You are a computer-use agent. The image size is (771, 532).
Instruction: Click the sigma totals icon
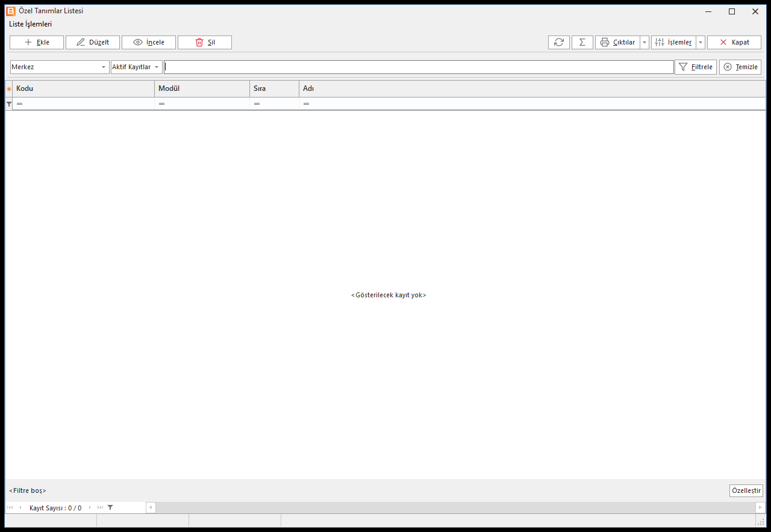pos(582,42)
